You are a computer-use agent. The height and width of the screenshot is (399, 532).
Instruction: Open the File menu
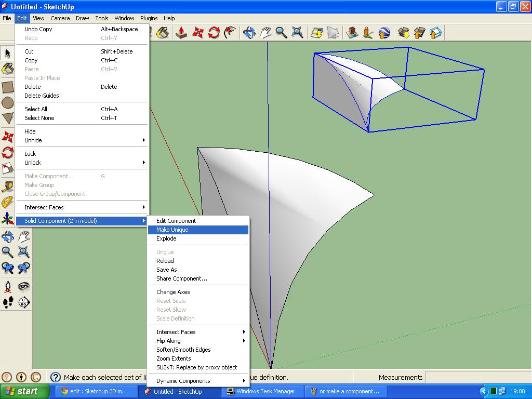pos(7,18)
